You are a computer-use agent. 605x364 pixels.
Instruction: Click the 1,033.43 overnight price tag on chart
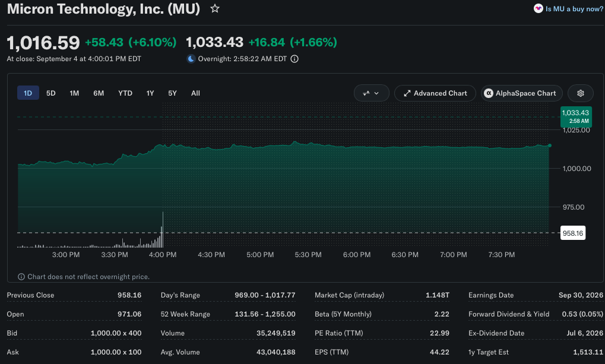[x=576, y=116]
